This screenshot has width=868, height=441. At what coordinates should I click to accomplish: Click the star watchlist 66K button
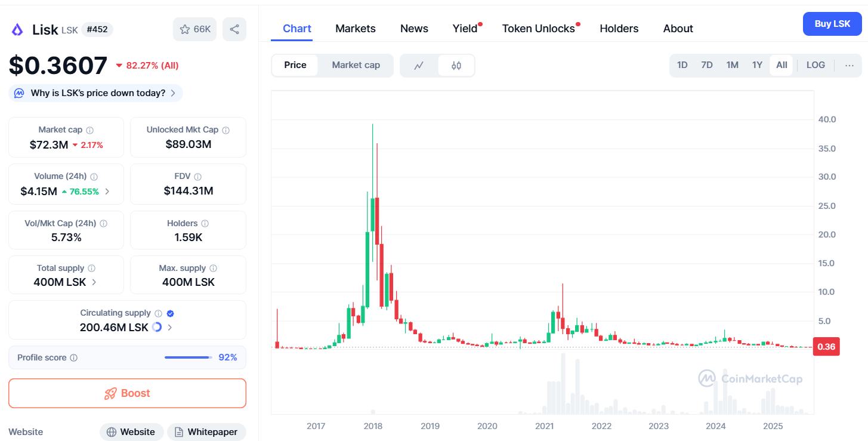pos(195,29)
